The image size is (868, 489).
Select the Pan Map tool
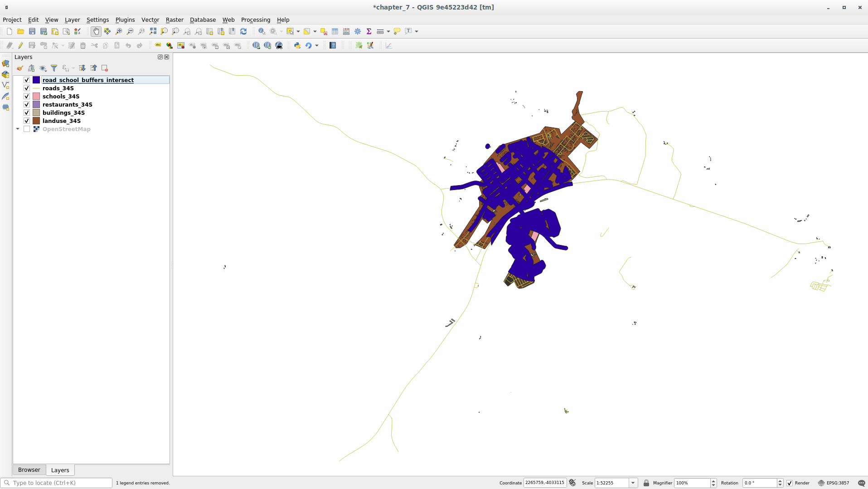pyautogui.click(x=96, y=31)
